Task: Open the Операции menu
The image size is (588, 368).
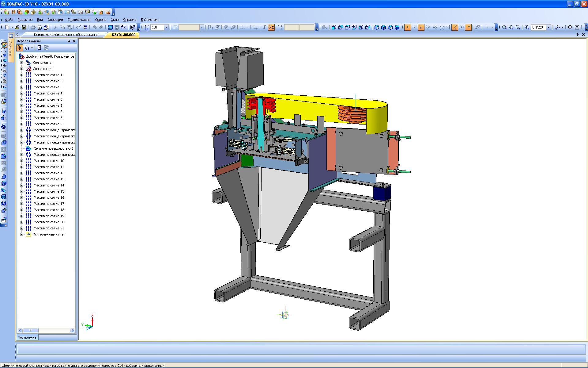Action: pos(55,20)
